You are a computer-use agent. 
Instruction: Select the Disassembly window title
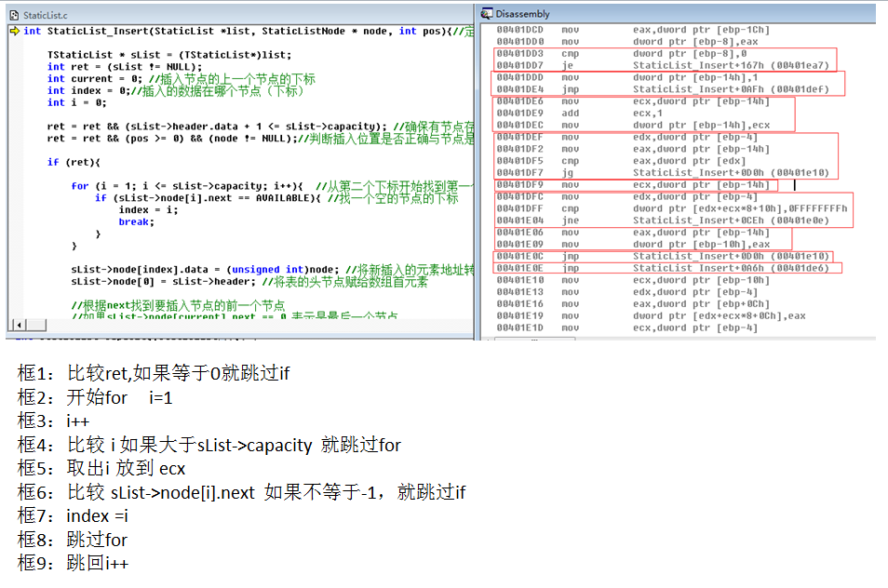coord(523,14)
